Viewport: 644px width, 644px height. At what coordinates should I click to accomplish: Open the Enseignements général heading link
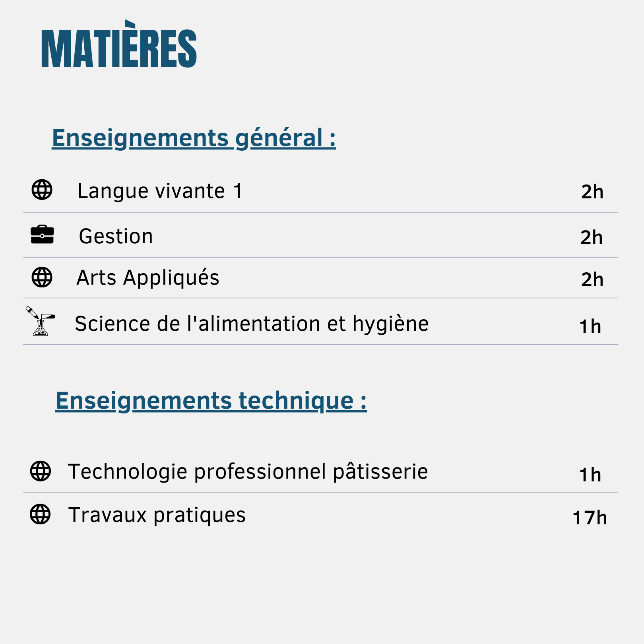point(194,138)
